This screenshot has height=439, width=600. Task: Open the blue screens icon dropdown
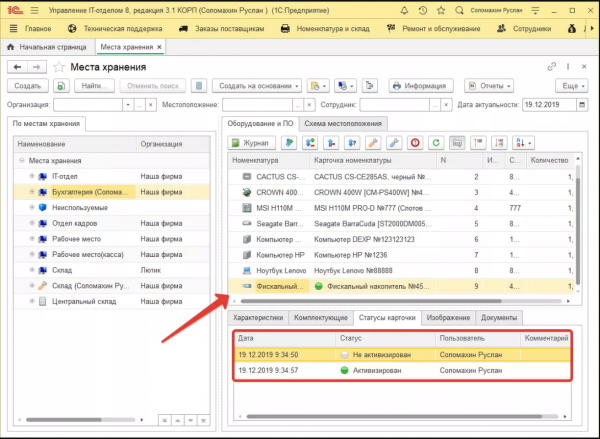346,86
